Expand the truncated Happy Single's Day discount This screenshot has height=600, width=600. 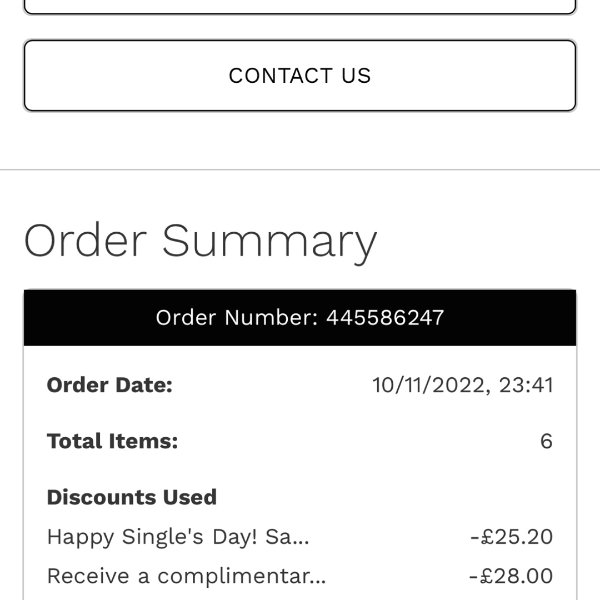click(178, 537)
